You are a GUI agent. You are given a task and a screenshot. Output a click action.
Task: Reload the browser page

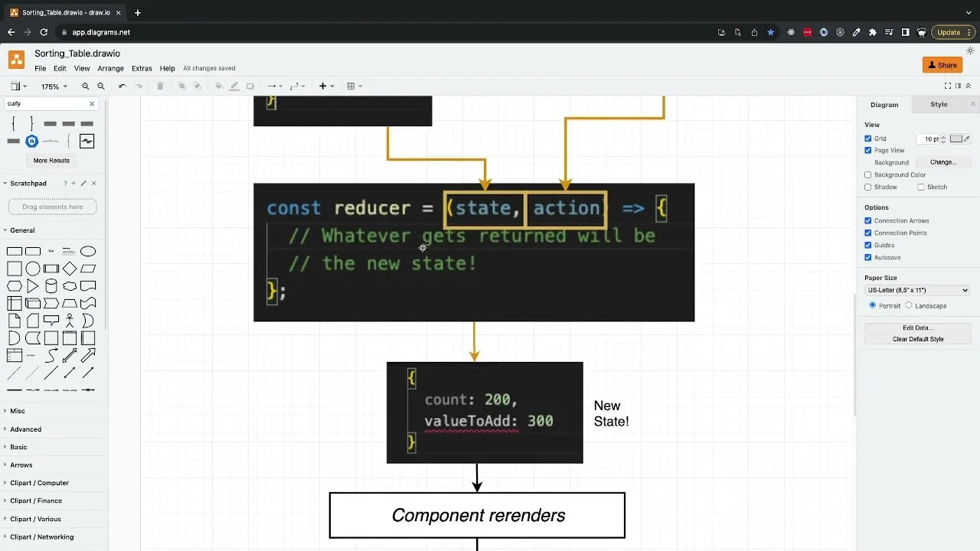click(x=44, y=32)
